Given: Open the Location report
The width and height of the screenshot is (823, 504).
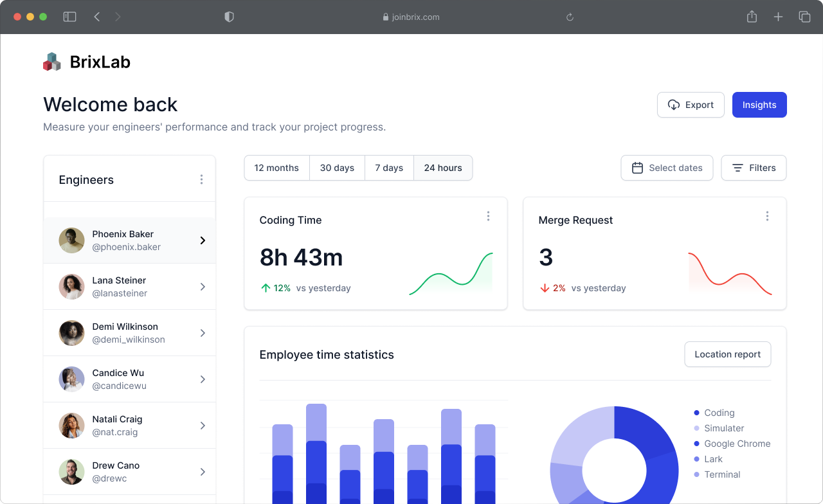Looking at the screenshot, I should pyautogui.click(x=727, y=354).
